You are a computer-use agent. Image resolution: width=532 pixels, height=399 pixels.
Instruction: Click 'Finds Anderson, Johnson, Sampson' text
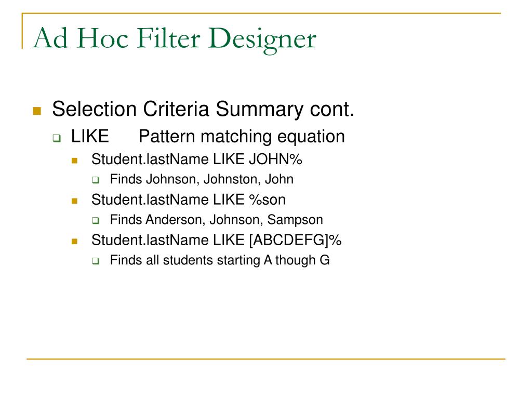click(217, 220)
